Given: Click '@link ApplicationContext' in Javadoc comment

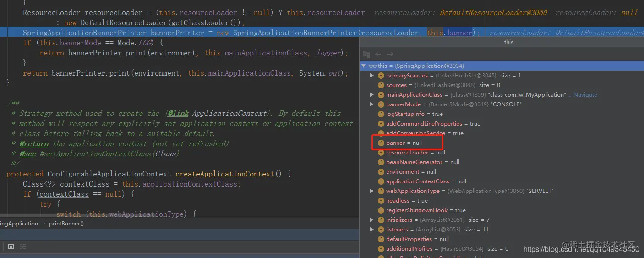Looking at the screenshot, I should click(x=218, y=114).
